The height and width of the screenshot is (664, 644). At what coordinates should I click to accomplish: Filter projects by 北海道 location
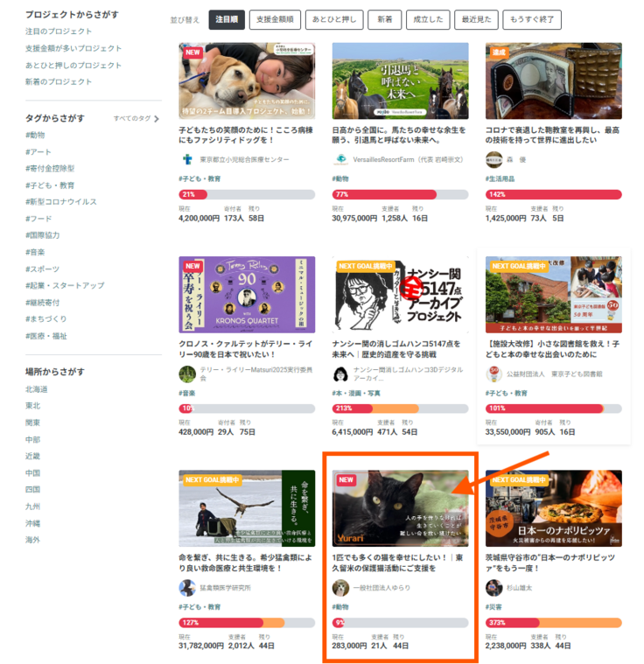(x=37, y=389)
